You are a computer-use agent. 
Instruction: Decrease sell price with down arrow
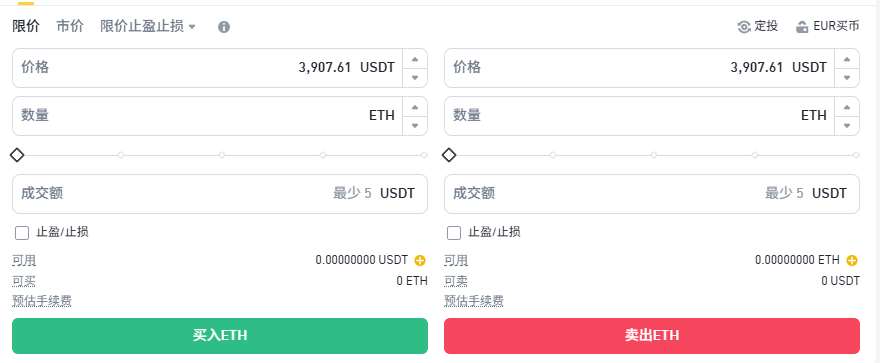click(847, 77)
